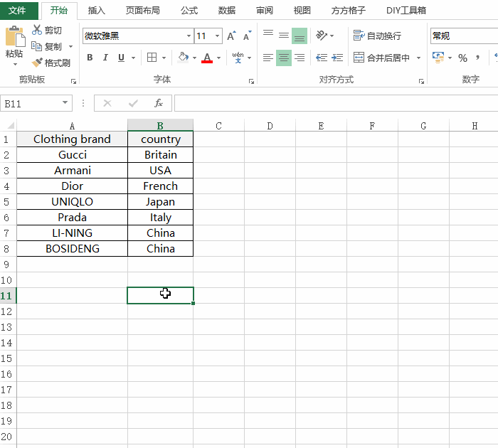
Task: Toggle align text right
Action: pyautogui.click(x=300, y=58)
